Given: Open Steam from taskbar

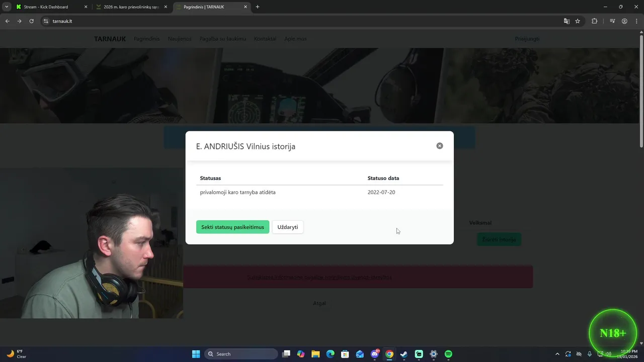Looking at the screenshot, I should pos(404,354).
